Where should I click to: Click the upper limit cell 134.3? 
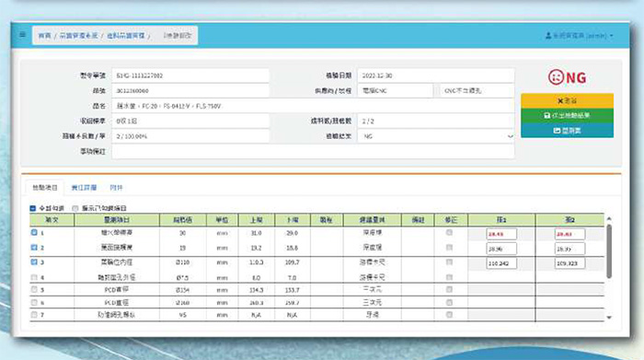(257, 290)
